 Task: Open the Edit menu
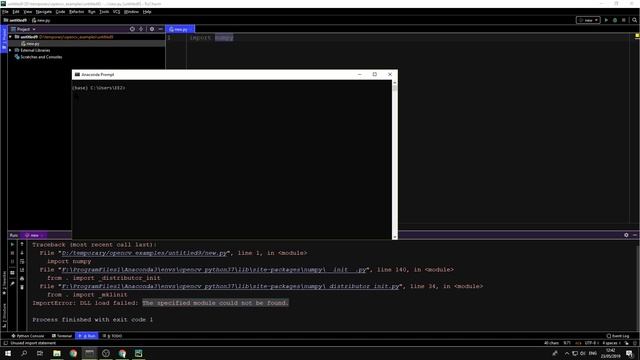16,12
